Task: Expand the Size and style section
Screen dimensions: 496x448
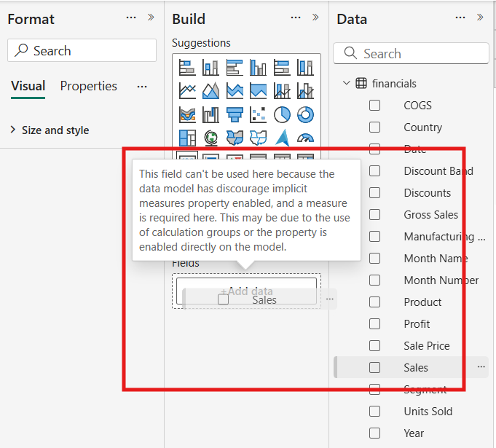Action: tap(12, 130)
